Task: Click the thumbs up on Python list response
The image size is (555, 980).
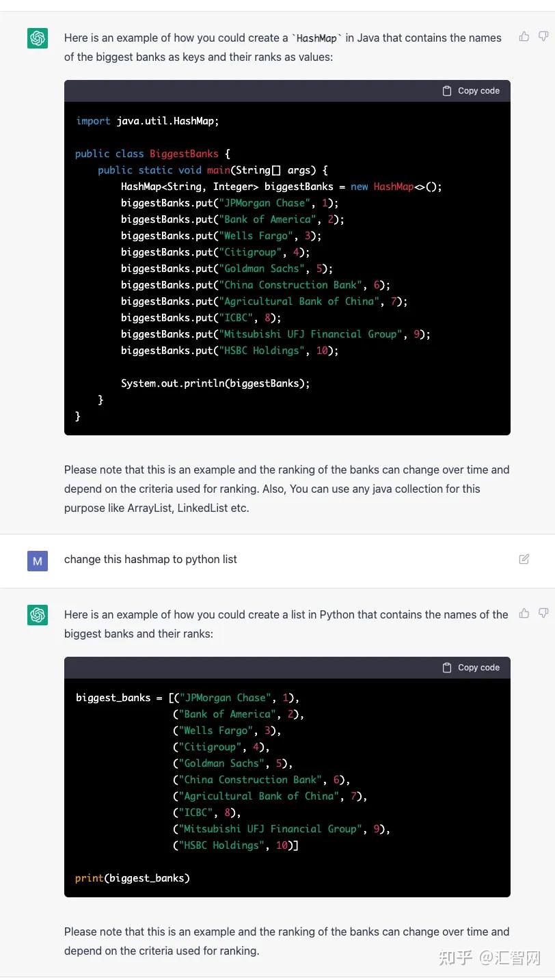Action: (x=524, y=614)
